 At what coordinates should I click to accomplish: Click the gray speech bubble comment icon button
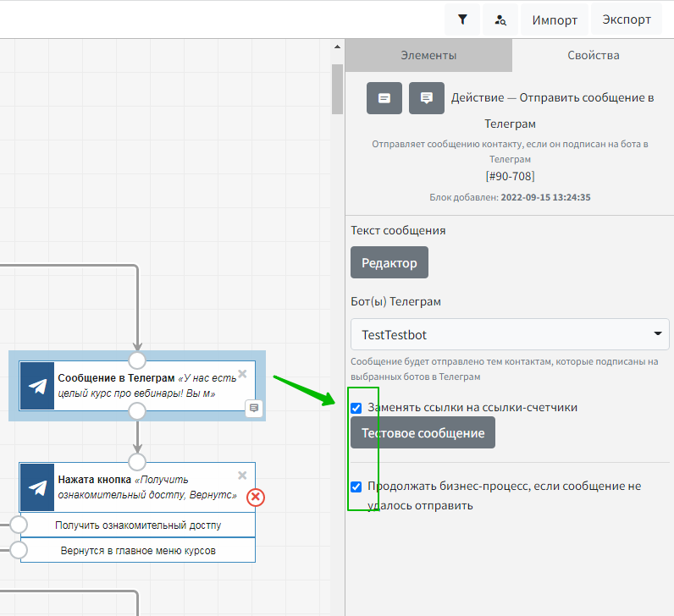point(427,98)
